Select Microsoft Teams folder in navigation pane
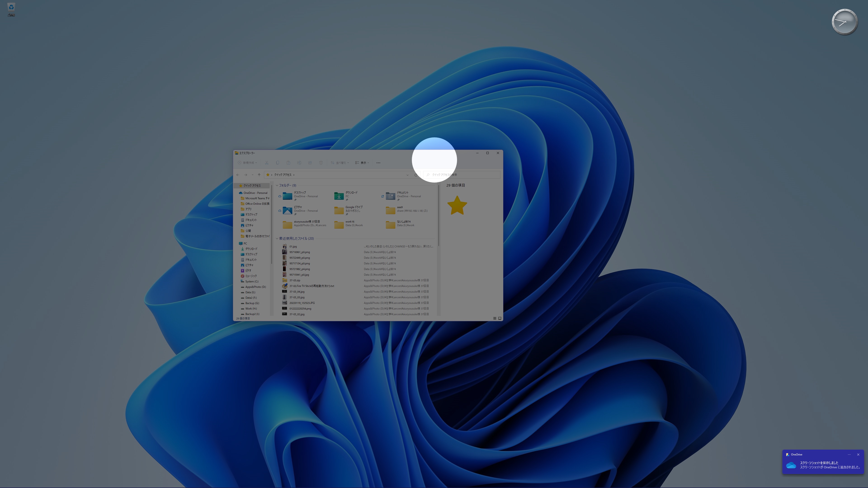This screenshot has height=488, width=868. point(255,198)
